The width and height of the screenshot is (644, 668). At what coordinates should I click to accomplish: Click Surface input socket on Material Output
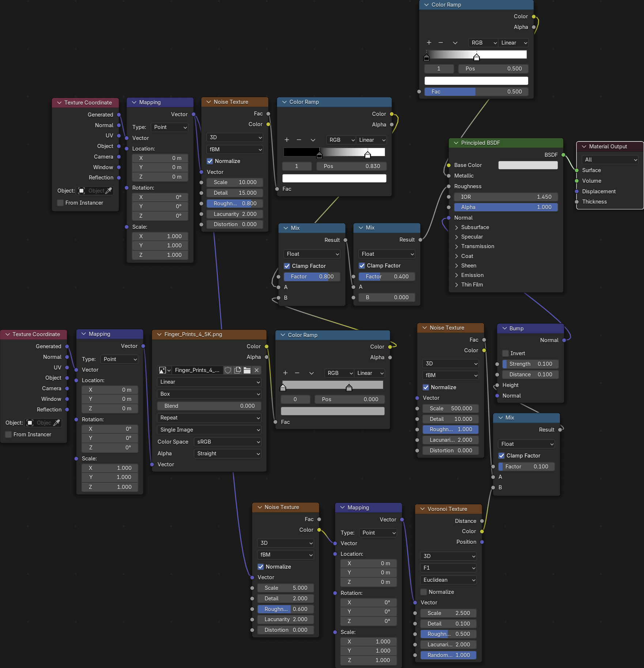coord(577,170)
